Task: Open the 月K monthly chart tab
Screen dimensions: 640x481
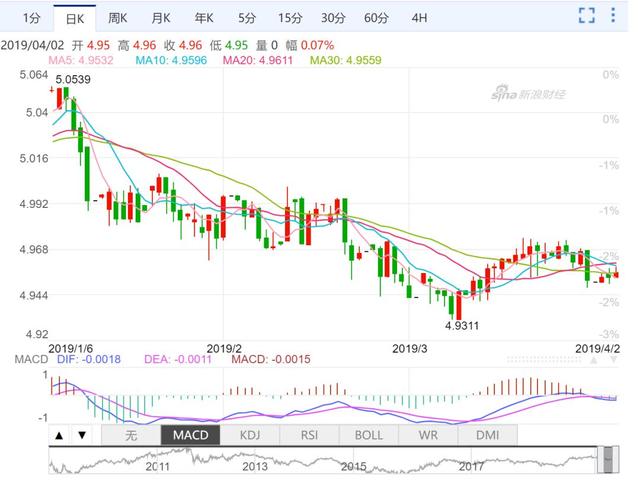Action: [161, 18]
